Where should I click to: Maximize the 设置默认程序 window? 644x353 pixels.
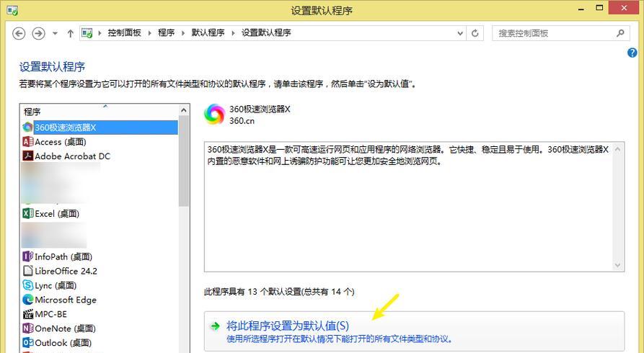599,8
